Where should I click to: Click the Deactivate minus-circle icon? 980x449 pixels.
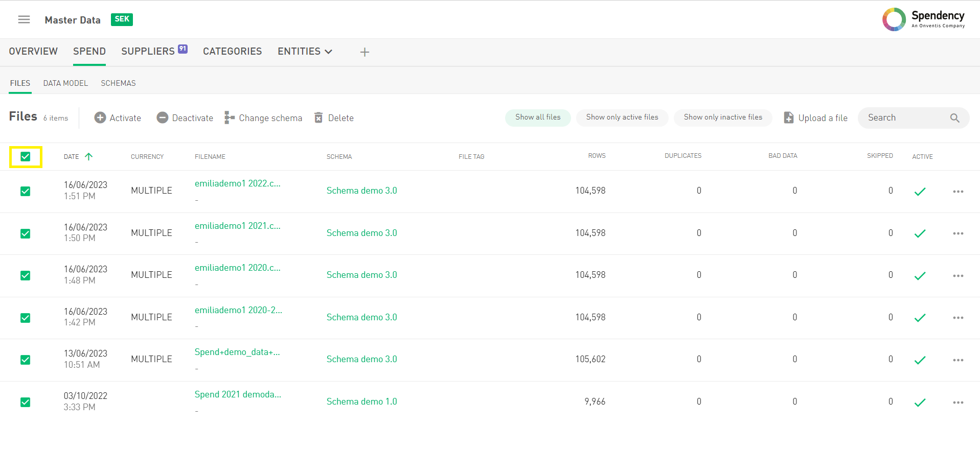coord(163,118)
